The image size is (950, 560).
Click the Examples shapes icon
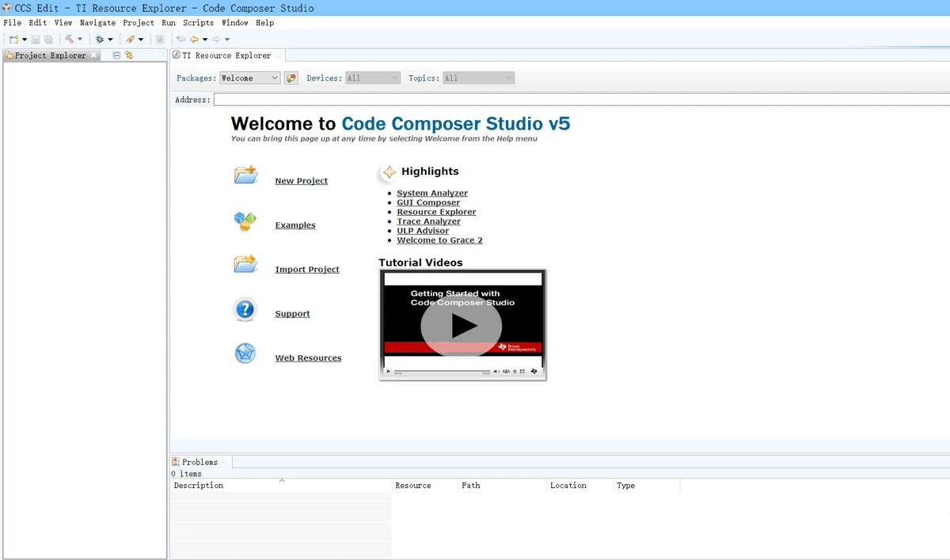(245, 221)
